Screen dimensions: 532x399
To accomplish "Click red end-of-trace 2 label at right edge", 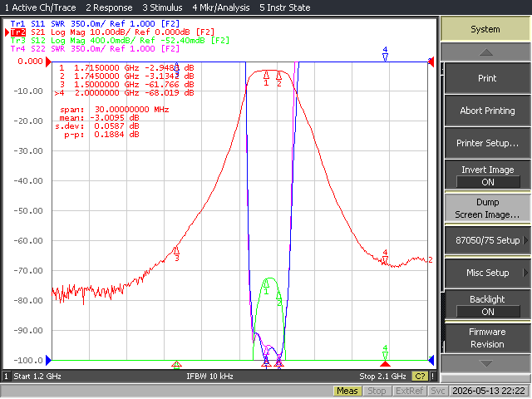I will (431, 260).
